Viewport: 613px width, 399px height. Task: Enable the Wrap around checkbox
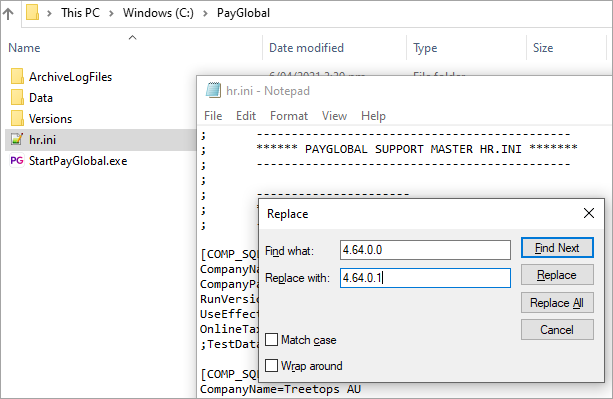click(x=271, y=366)
